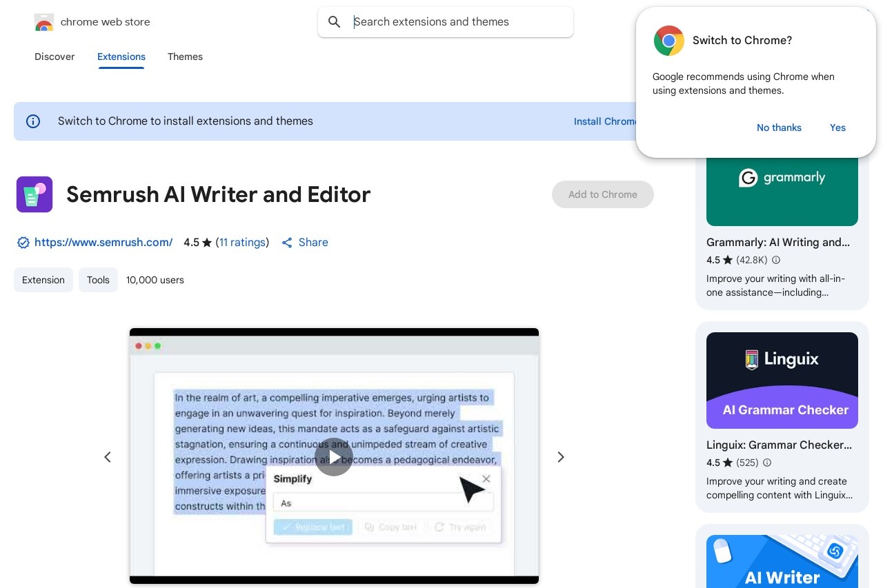Click the chrome web store title text
This screenshot has width=883, height=588.
tap(105, 22)
